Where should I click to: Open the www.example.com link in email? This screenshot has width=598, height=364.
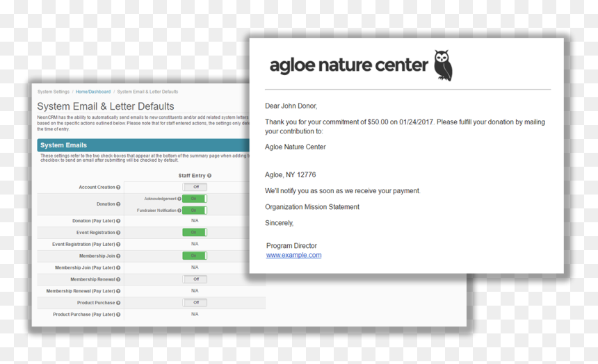pos(293,256)
